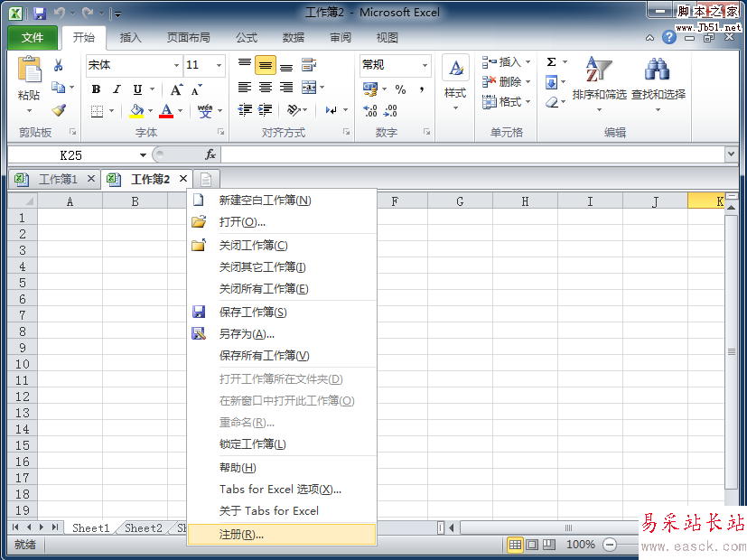Toggle italic formatting
The width and height of the screenshot is (747, 560).
(117, 89)
